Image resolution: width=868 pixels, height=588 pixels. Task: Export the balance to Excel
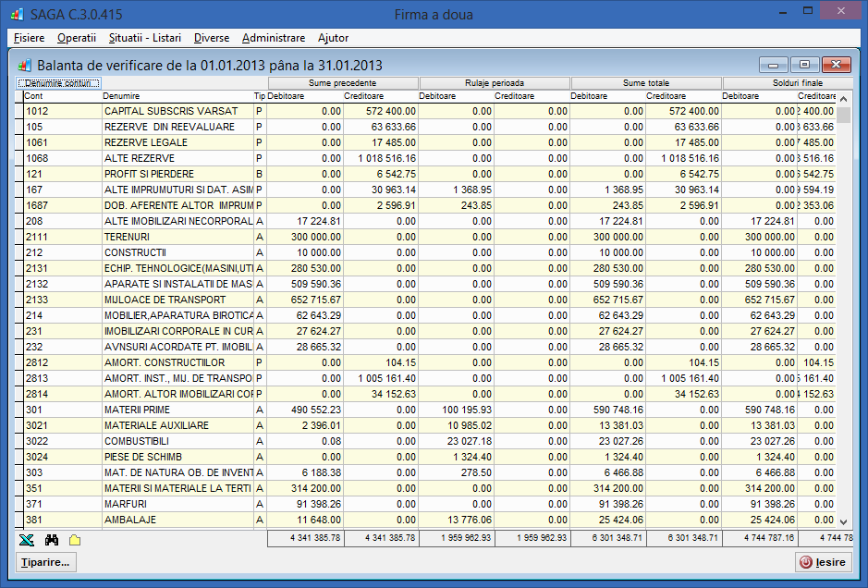pyautogui.click(x=26, y=539)
